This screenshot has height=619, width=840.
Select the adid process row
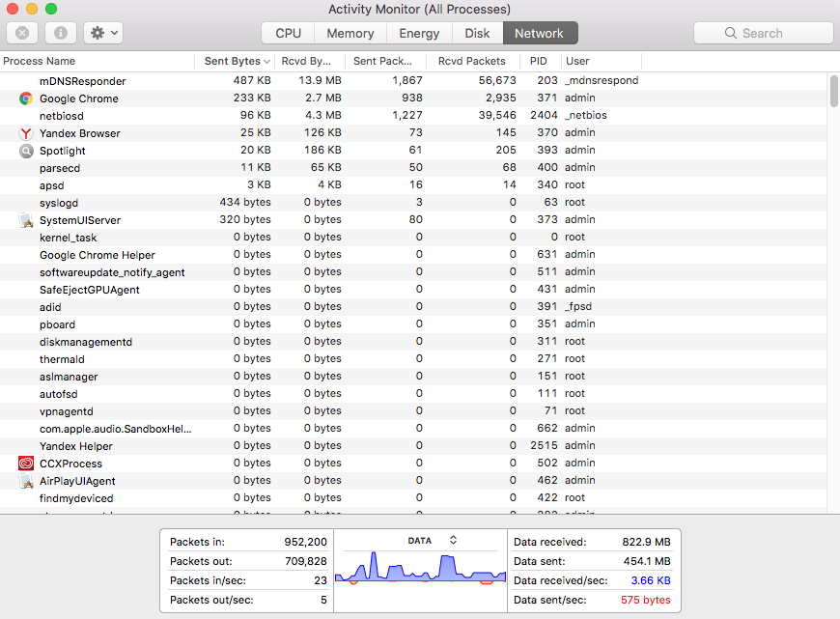pos(412,307)
